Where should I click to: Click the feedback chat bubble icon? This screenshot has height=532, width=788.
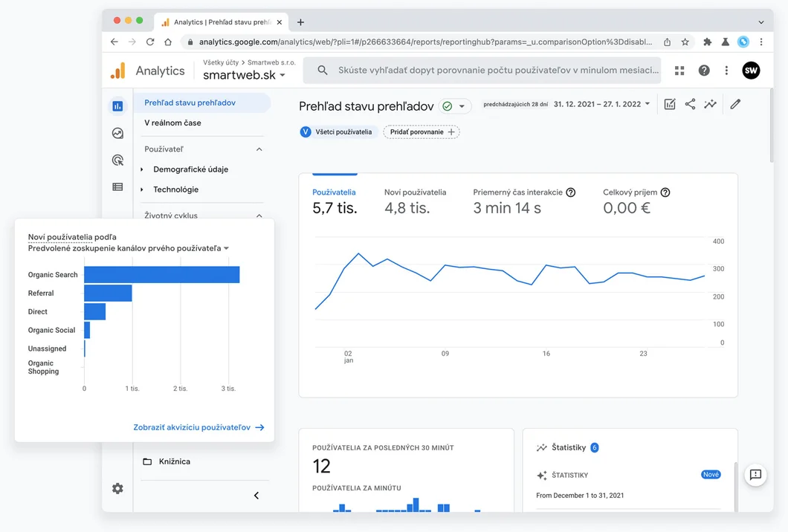[755, 475]
